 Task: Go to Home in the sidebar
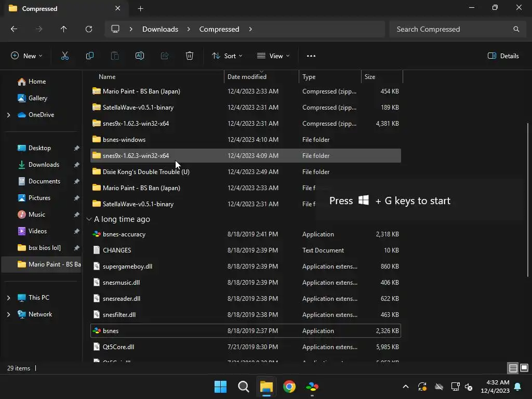click(x=41, y=82)
